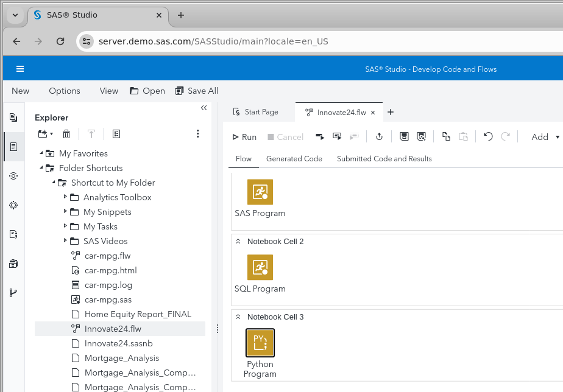The image size is (563, 392).
Task: Switch to the Generated Code tab
Action: click(x=294, y=158)
